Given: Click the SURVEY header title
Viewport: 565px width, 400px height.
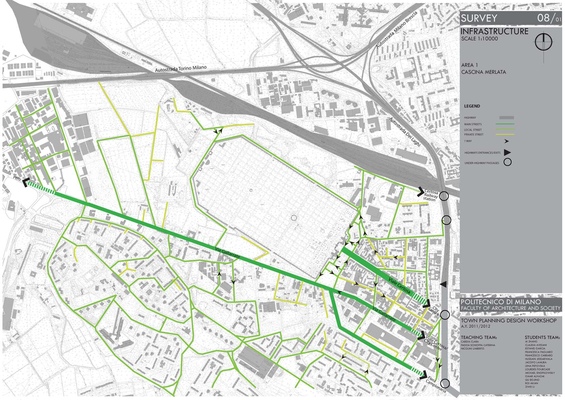Looking at the screenshot, I should tap(479, 18).
